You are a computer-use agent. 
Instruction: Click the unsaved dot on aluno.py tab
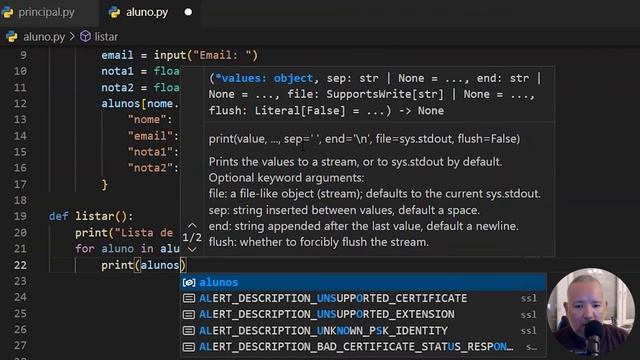click(188, 12)
